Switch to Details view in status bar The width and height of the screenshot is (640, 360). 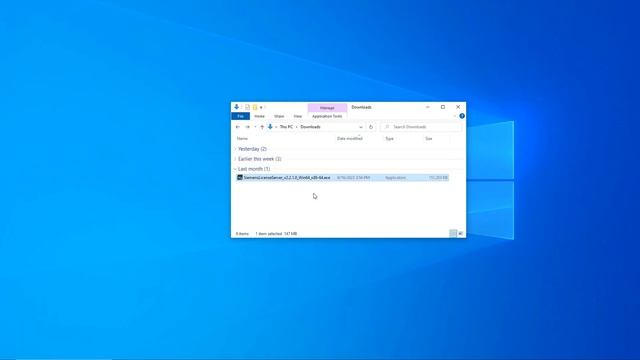[x=453, y=233]
